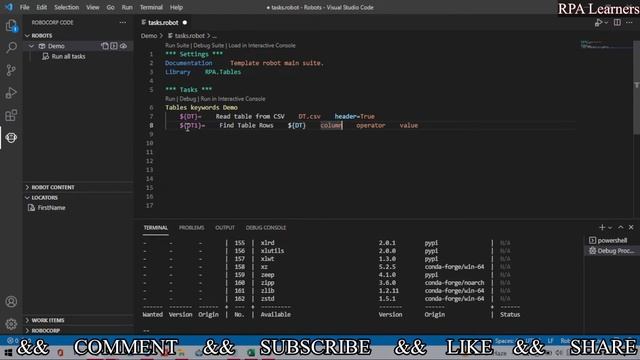Collapse the Demo robot tree node
The width and height of the screenshot is (640, 360).
pos(31,46)
